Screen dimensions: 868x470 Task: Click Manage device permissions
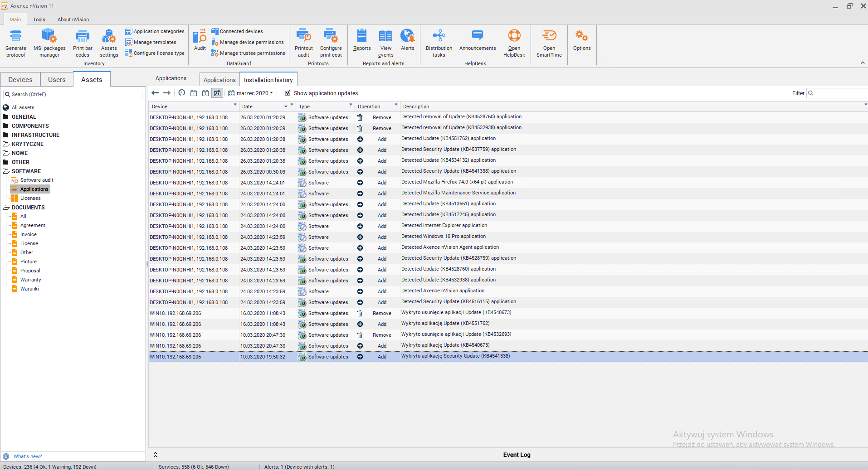coord(251,42)
